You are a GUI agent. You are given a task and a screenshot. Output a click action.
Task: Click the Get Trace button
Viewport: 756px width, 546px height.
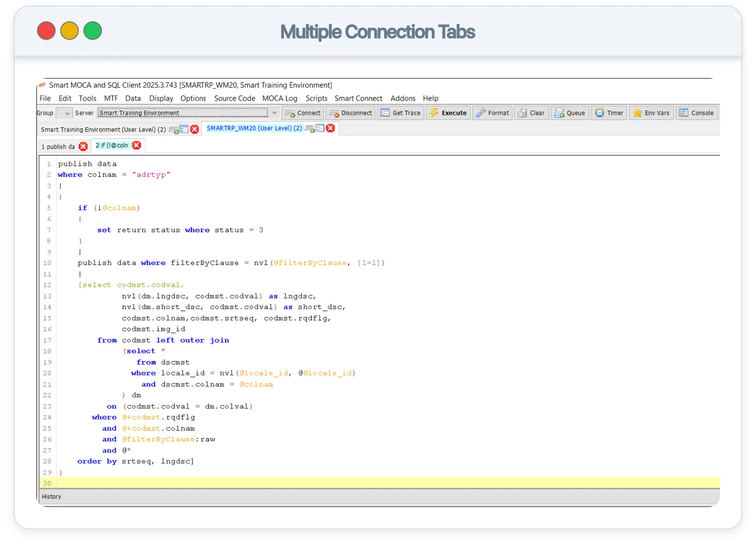(x=401, y=113)
